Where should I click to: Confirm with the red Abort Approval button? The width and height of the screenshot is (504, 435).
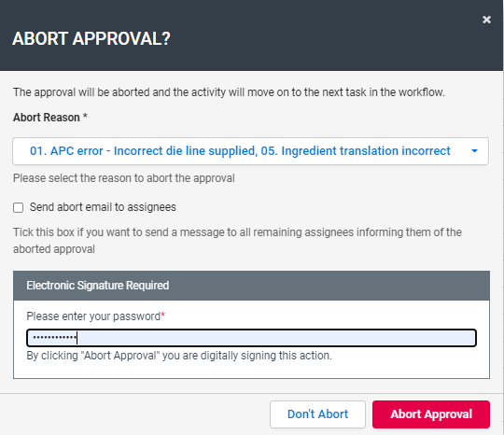(431, 414)
